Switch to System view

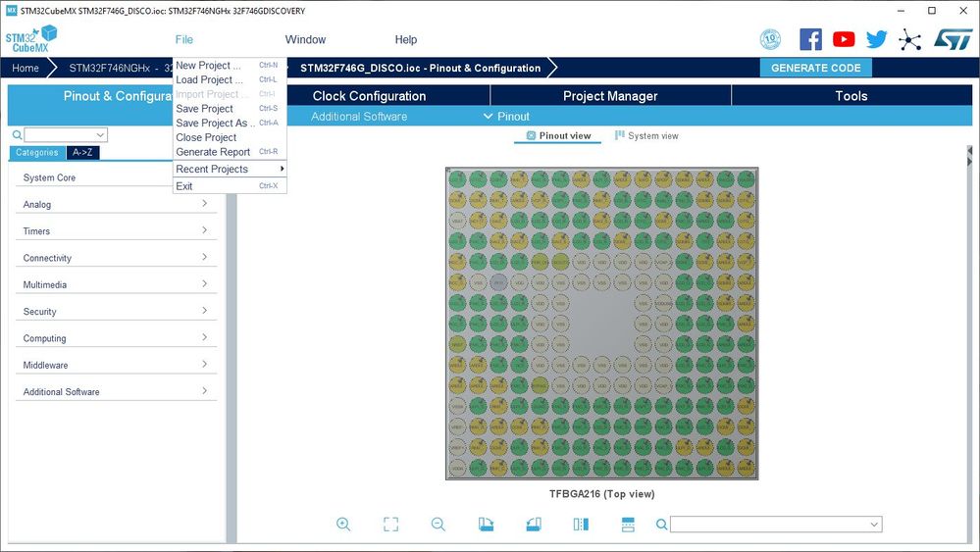coord(646,135)
